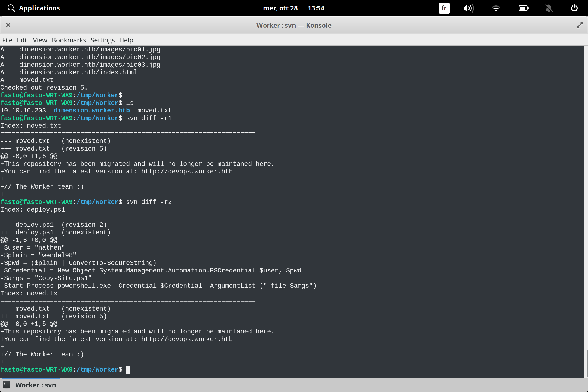Click the Konsole terminal icon on the tab
Viewport: 588px width, 392px height.
[7, 385]
